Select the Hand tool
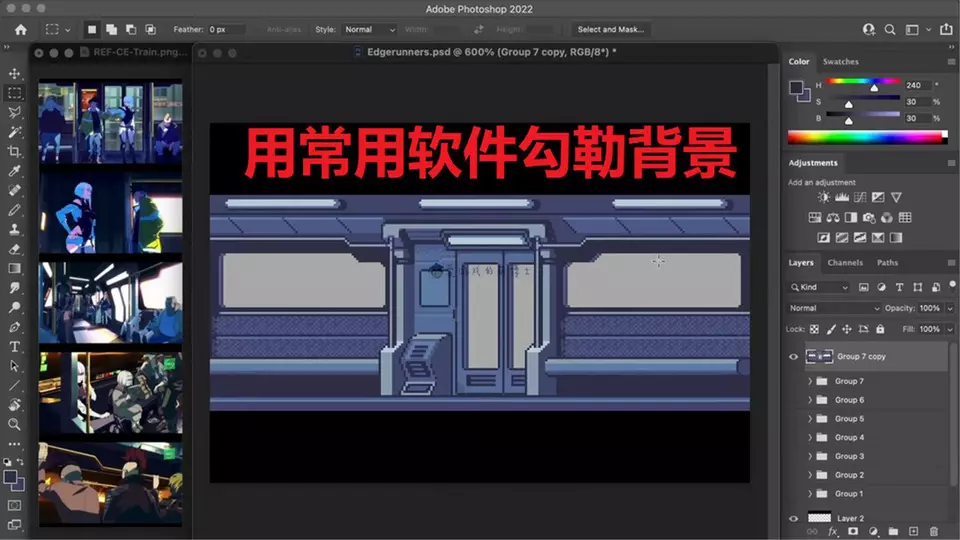Screen dimensions: 960x540 click(14, 405)
